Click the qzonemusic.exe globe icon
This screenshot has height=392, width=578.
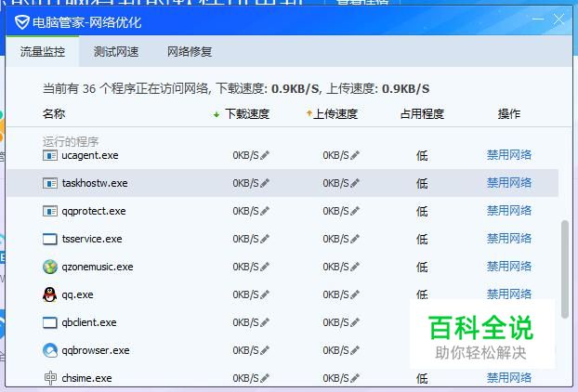50,267
